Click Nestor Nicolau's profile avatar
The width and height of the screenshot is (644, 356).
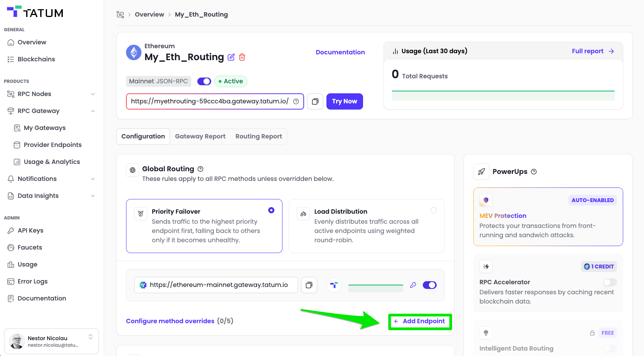pos(17,341)
